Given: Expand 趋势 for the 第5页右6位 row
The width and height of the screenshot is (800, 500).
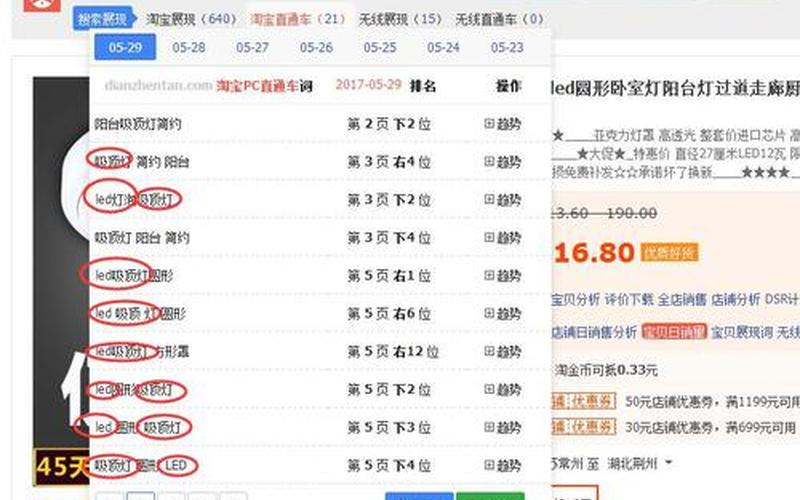Looking at the screenshot, I should pyautogui.click(x=503, y=313).
